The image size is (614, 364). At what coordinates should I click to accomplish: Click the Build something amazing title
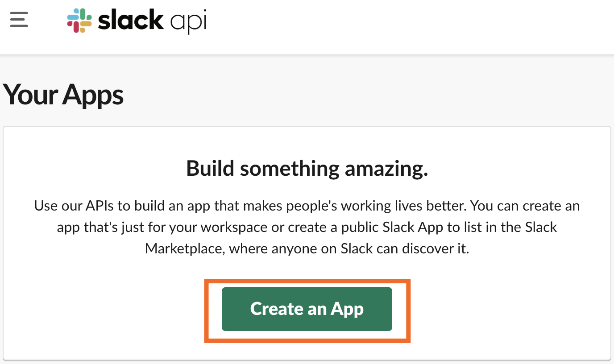point(307,169)
